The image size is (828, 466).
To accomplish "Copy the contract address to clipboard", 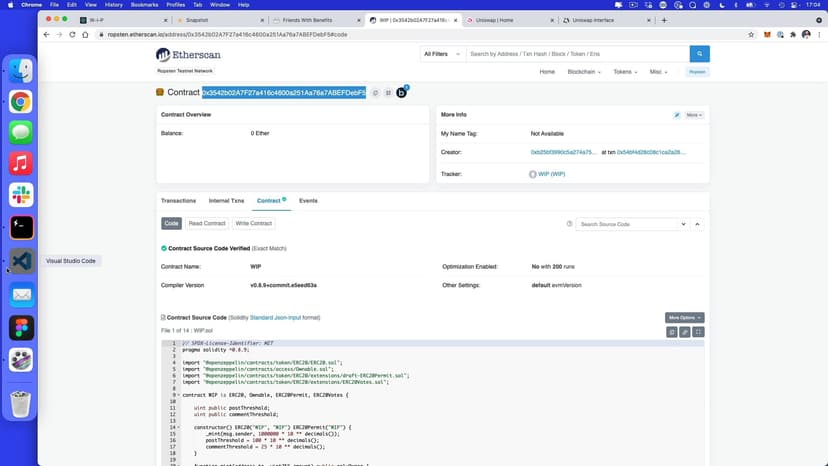I will point(375,93).
